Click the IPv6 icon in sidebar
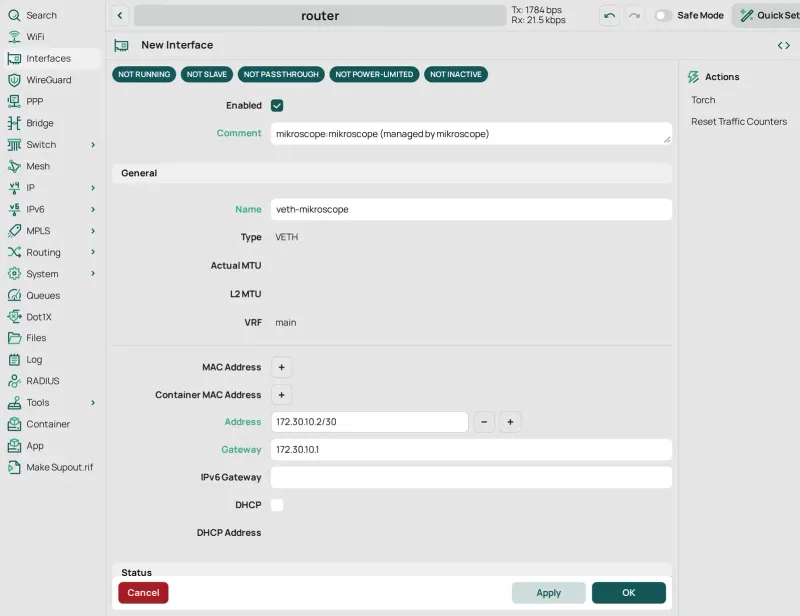800x616 pixels. (14, 209)
